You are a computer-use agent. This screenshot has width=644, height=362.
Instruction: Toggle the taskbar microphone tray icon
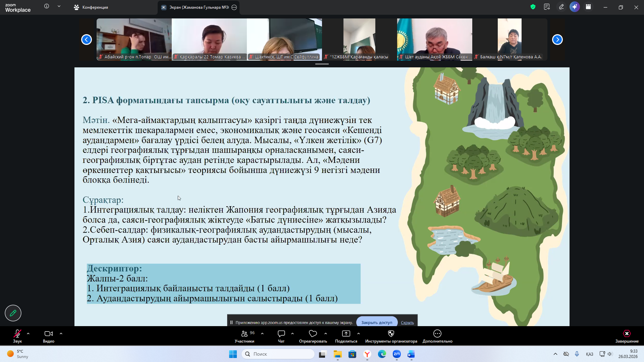click(577, 354)
